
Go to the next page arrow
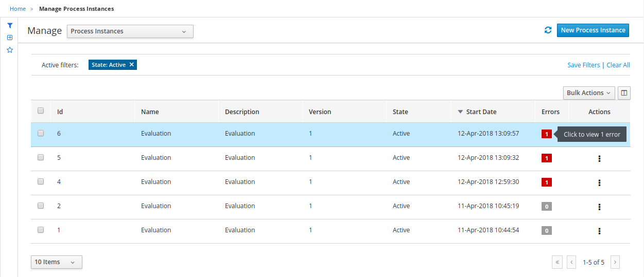coord(615,262)
